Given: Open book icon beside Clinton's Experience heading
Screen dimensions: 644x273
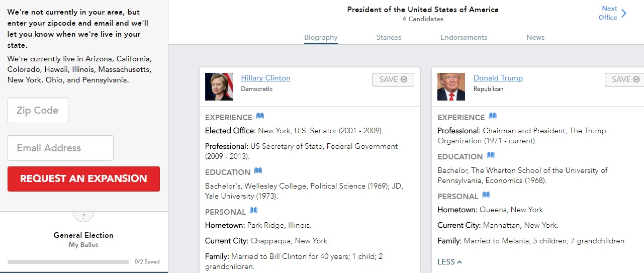Looking at the screenshot, I should point(260,116).
